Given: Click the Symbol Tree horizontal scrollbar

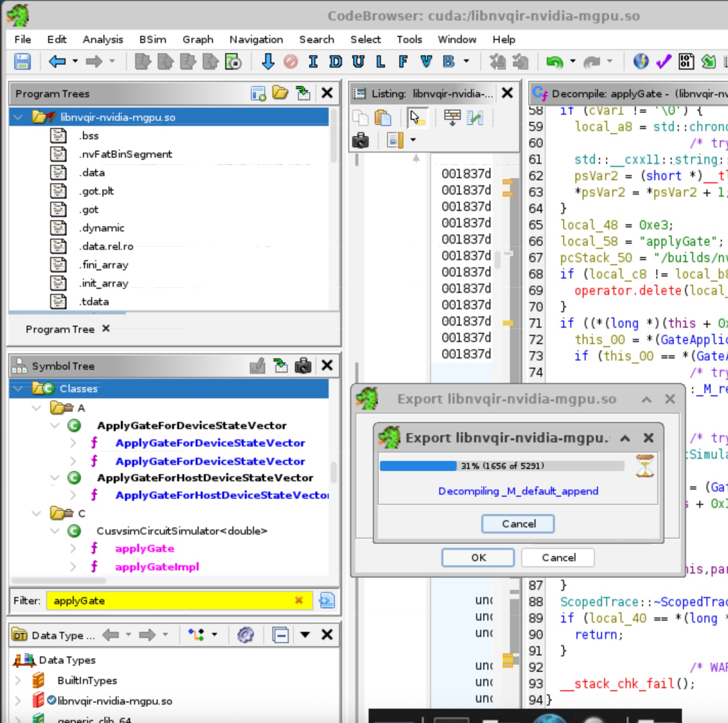Looking at the screenshot, I should tap(58, 581).
